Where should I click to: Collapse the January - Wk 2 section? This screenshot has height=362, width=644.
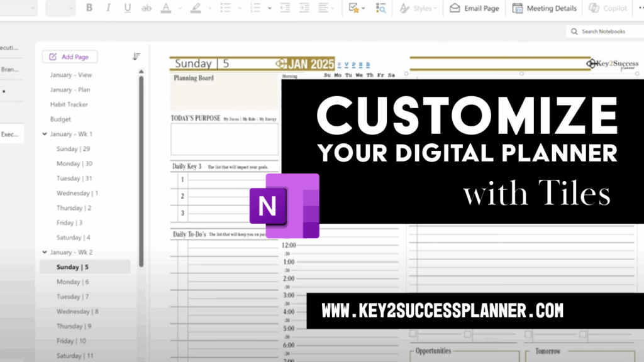[44, 252]
